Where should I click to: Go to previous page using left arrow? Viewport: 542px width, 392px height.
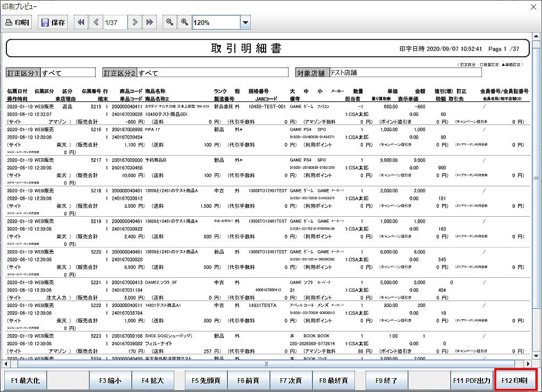96,22
